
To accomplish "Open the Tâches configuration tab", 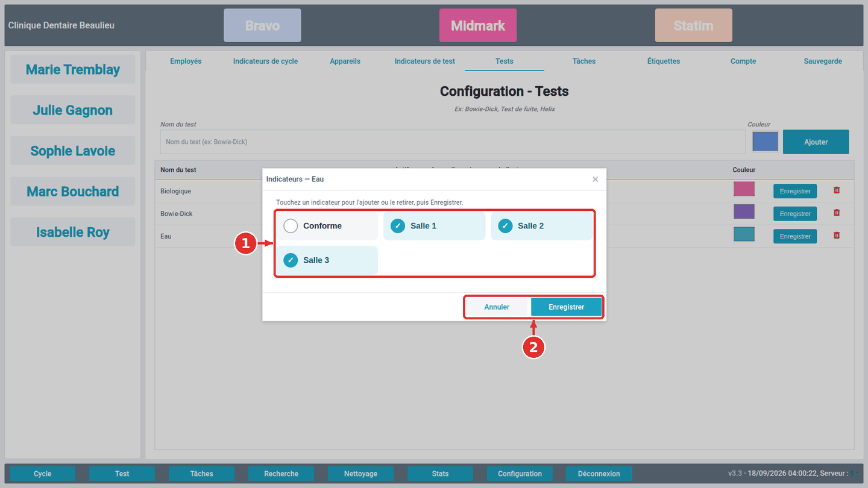I will tap(584, 61).
